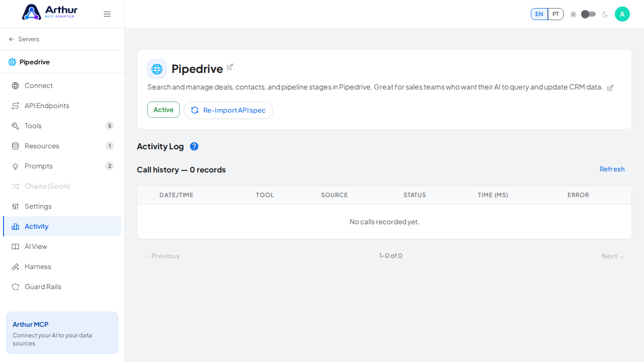The width and height of the screenshot is (644, 362).
Task: Click the globe icon next to Pipedrive in sidebar
Action: (x=12, y=62)
